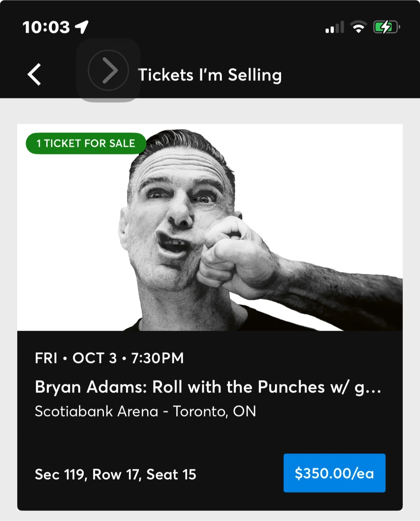Screen dimensions: 420x521
Task: Tap the Sec 119, Row 17, Seat 15 details
Action: pos(115,474)
